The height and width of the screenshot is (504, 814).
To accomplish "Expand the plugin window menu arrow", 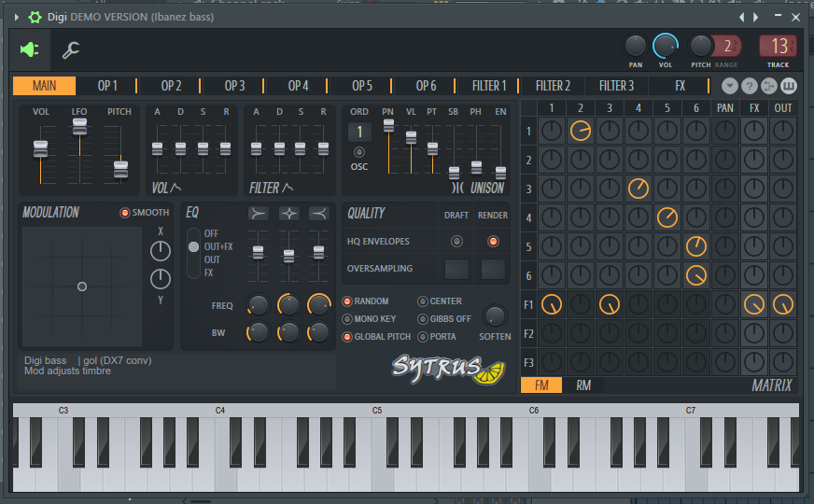I will pos(17,17).
